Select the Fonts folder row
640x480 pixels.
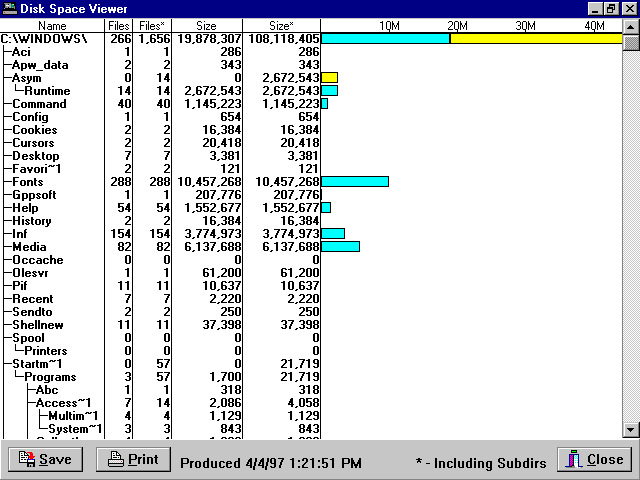(28, 182)
